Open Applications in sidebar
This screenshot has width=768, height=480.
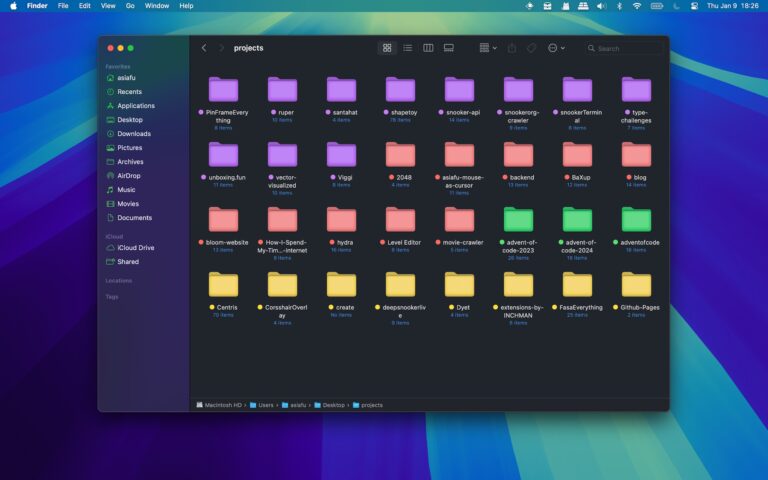[136, 106]
